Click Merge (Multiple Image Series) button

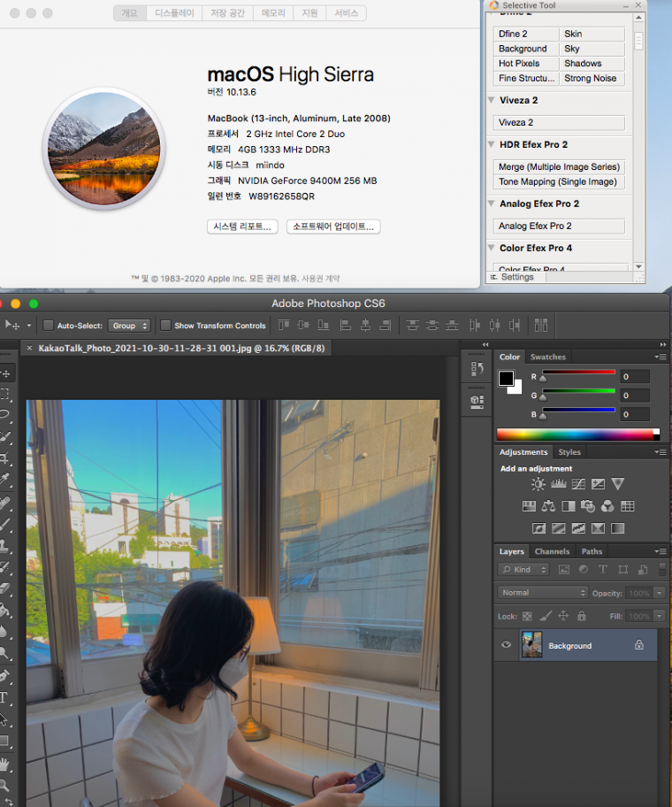[559, 166]
